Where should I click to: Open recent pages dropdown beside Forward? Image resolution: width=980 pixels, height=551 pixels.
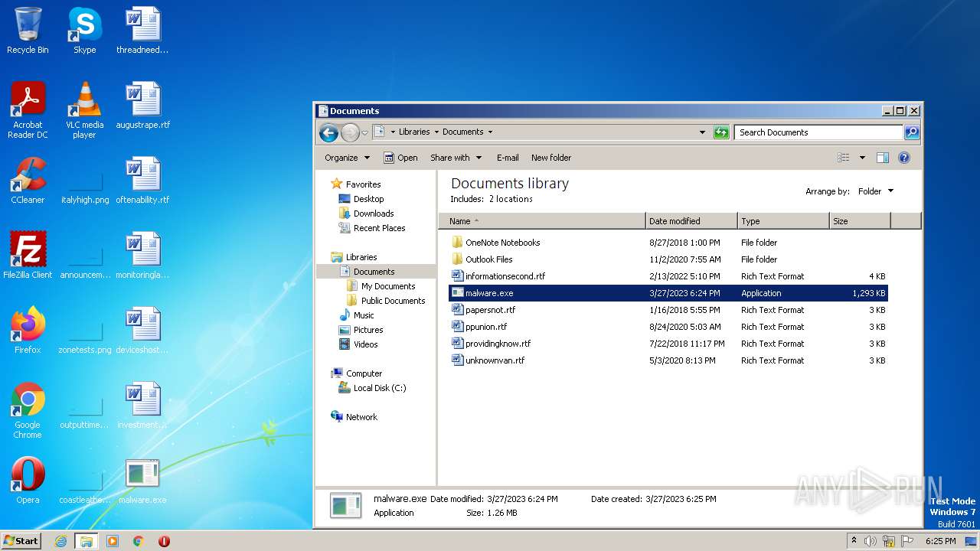(364, 132)
